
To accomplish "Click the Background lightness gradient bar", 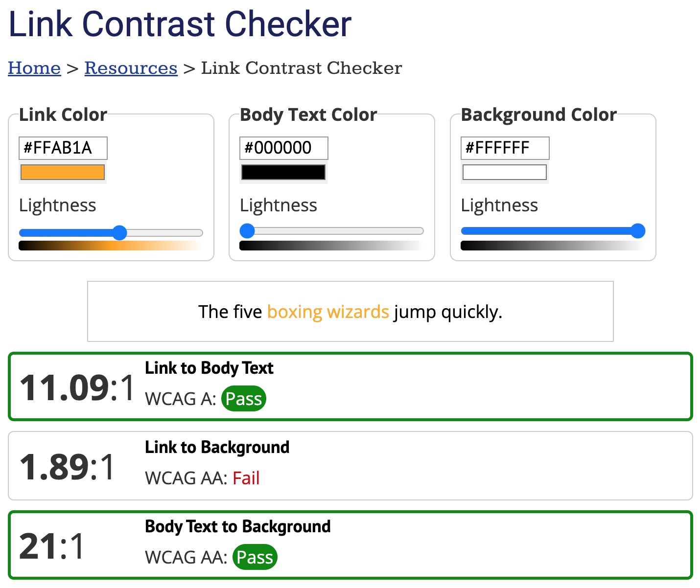I will 553,246.
